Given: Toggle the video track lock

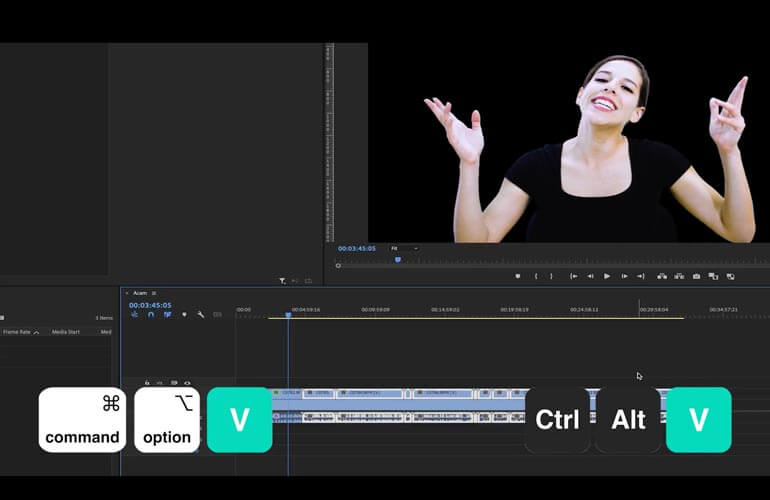Looking at the screenshot, I should tap(147, 382).
